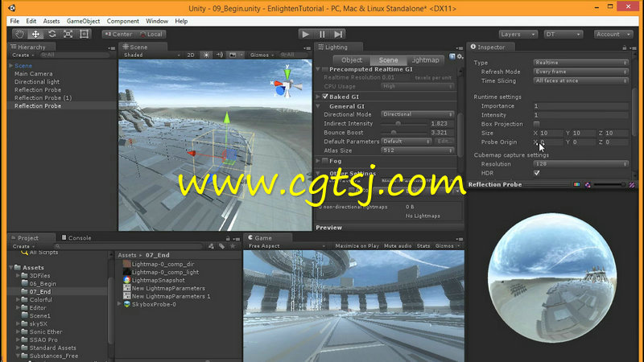Toggle scene lighting sun icon

(206, 55)
